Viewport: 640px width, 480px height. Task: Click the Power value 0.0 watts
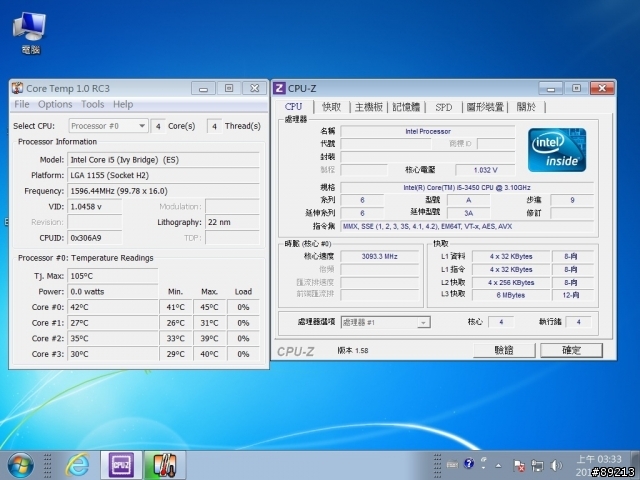tap(113, 292)
